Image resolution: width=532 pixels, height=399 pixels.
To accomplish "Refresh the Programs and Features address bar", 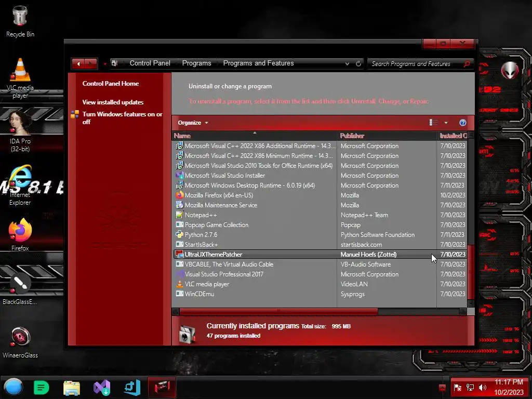I will point(358,63).
